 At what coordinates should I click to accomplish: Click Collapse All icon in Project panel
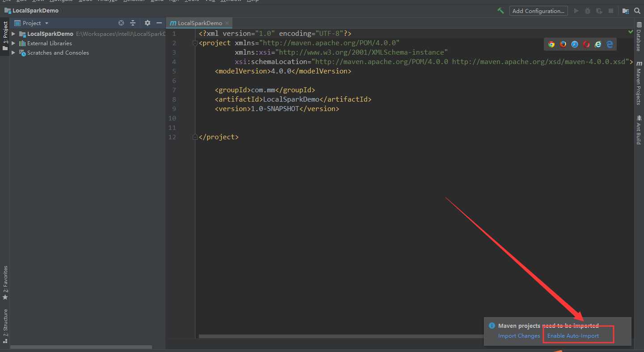click(133, 23)
